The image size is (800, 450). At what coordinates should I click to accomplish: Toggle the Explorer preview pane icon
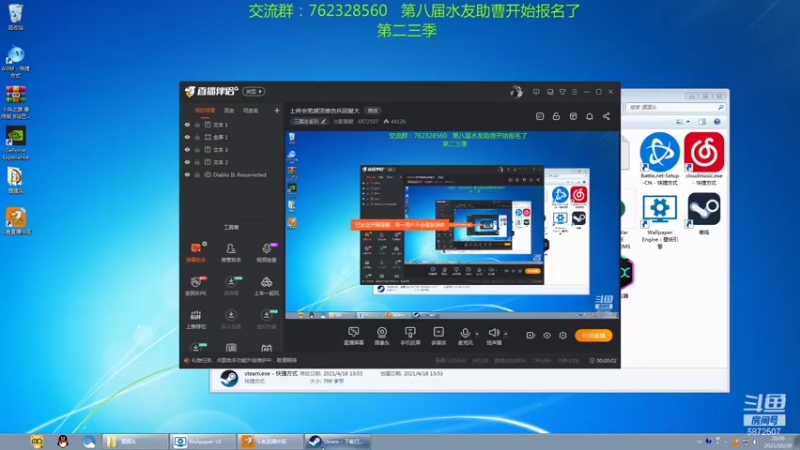702,122
